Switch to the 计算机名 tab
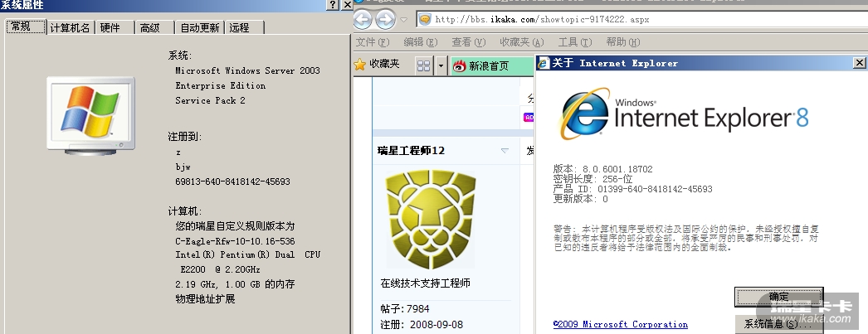 71,27
